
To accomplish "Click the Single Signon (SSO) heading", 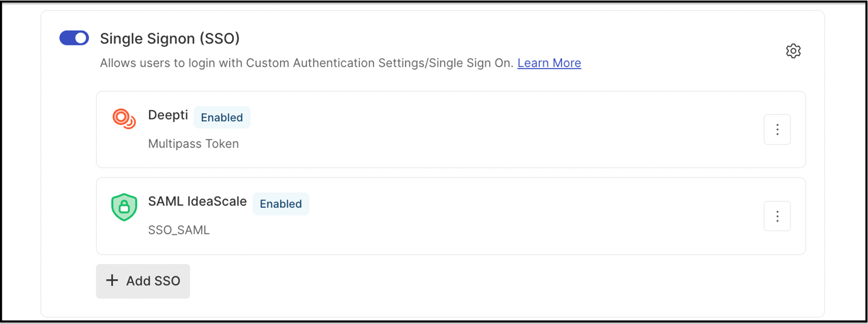I will 170,39.
